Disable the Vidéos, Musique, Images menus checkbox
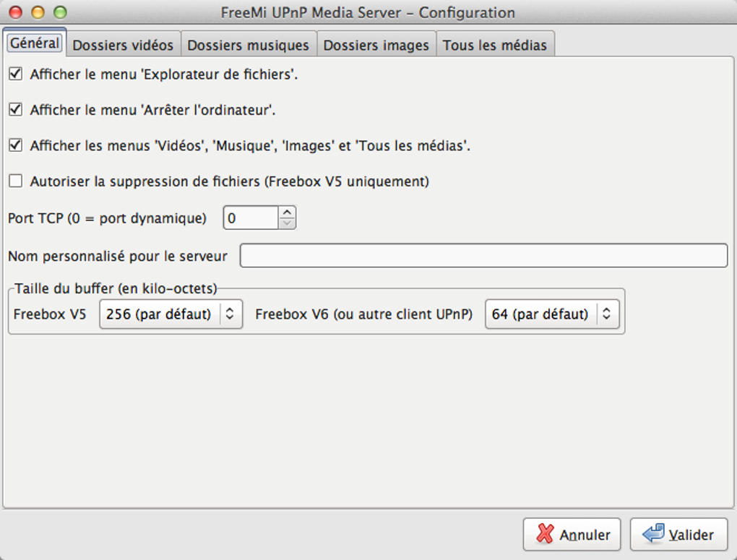The image size is (737, 560). [15, 145]
